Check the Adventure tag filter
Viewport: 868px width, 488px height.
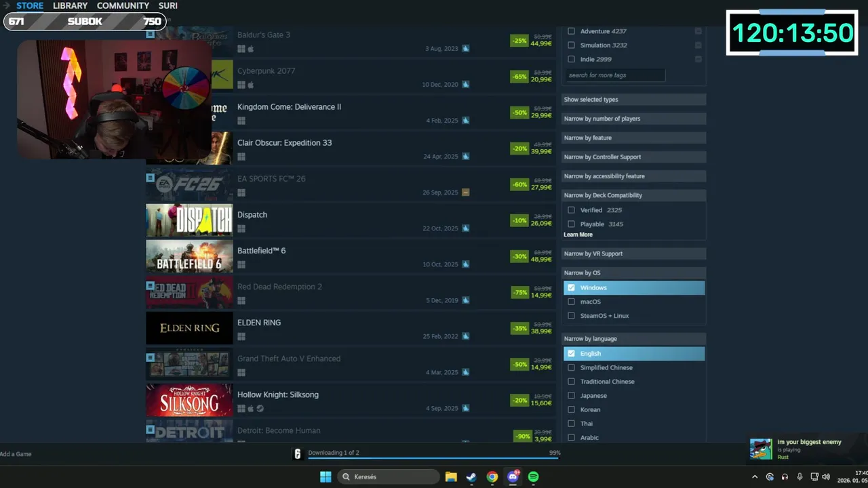(571, 31)
